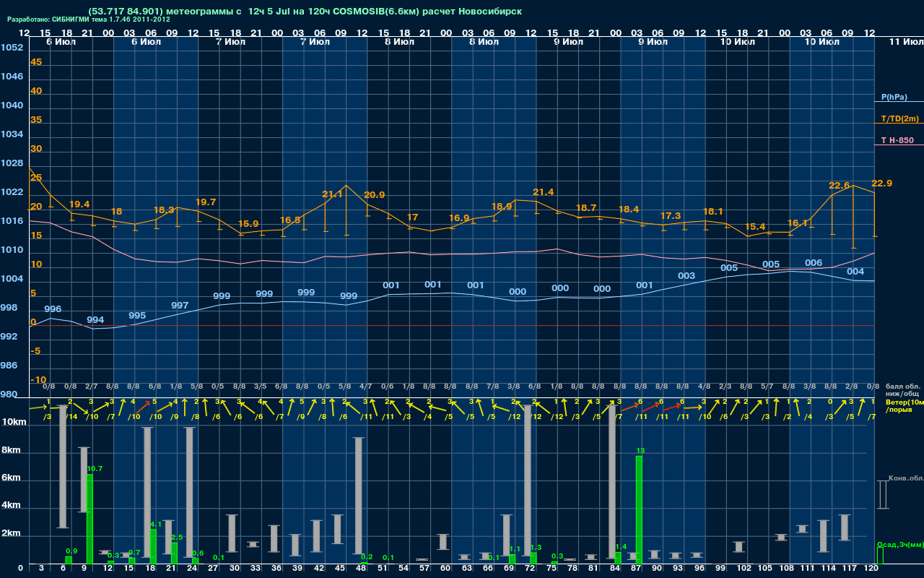
Task: Click the temperature value 15.4
Action: pyautogui.click(x=755, y=226)
